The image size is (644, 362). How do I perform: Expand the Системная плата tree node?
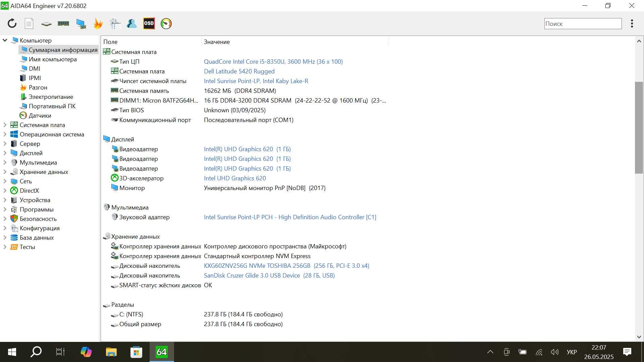tap(5, 125)
